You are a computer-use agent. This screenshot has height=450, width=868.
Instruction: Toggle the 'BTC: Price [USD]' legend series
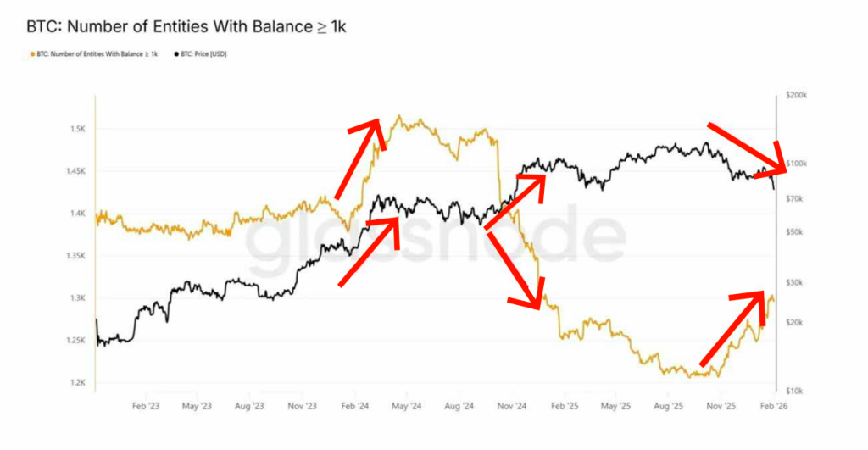click(x=203, y=53)
